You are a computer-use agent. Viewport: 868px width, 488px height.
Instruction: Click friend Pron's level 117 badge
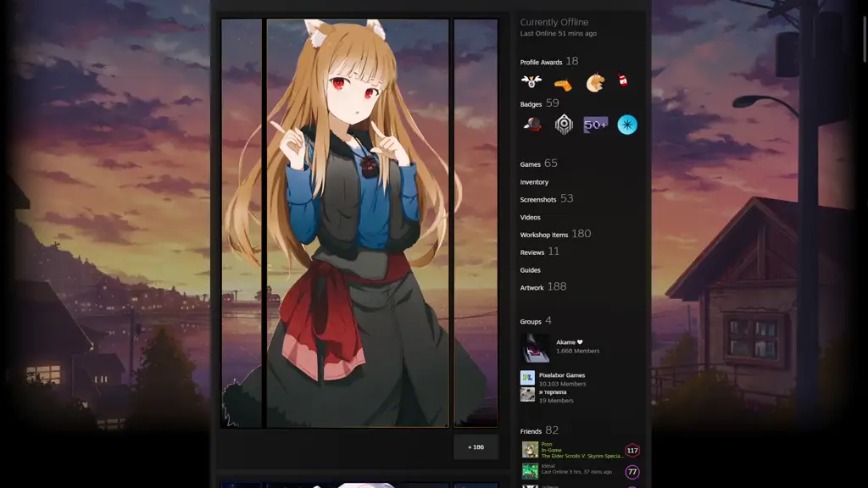pos(632,450)
